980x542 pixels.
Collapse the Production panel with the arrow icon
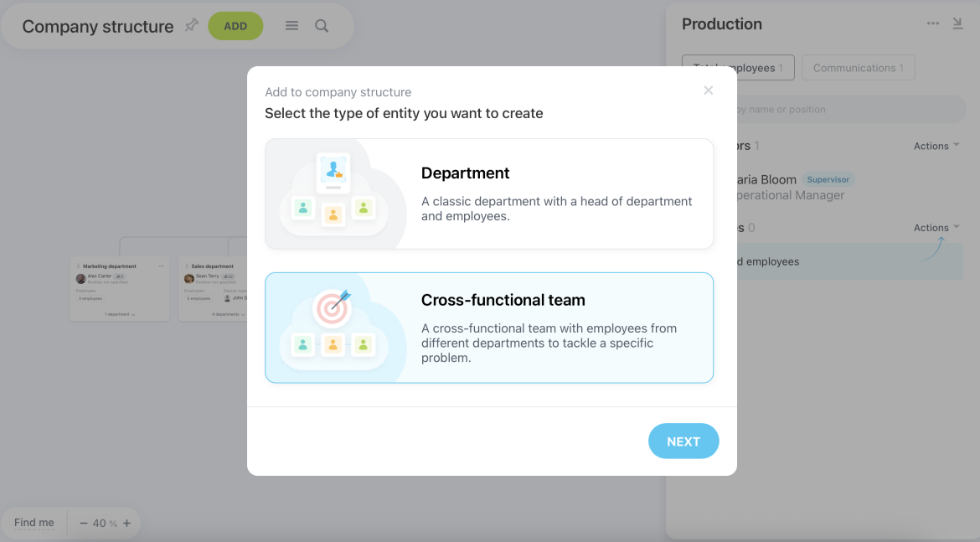(x=957, y=23)
